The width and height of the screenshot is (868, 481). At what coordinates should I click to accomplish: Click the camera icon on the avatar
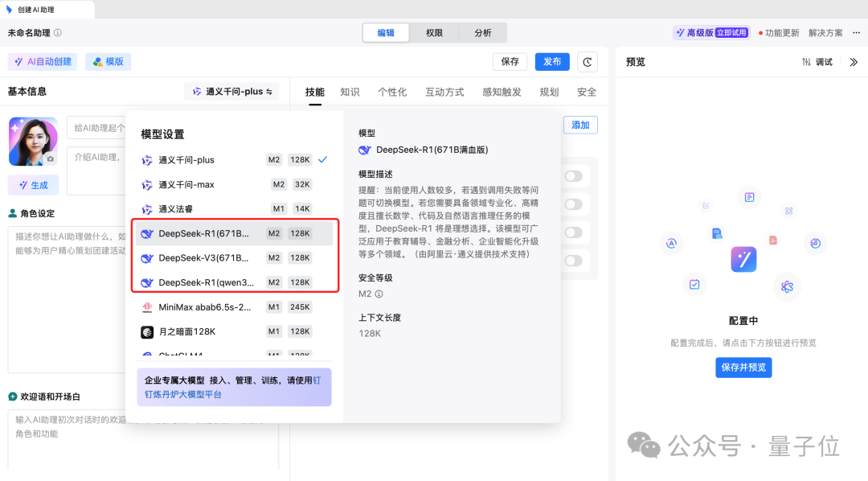[x=51, y=159]
